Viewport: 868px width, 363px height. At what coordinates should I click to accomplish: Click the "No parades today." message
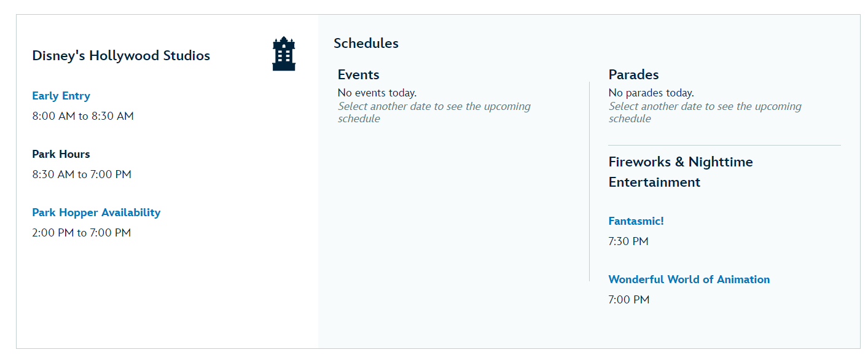click(651, 93)
